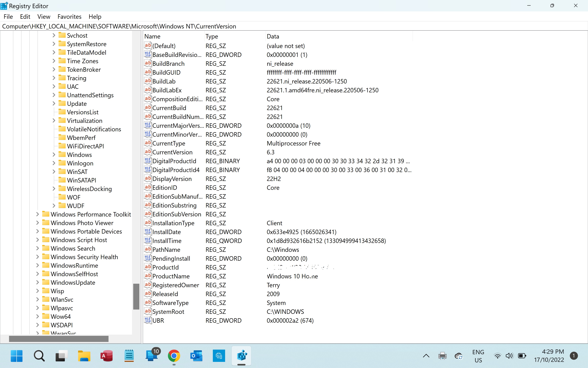
Task: Expand the Windows Search key
Action: tap(37, 248)
